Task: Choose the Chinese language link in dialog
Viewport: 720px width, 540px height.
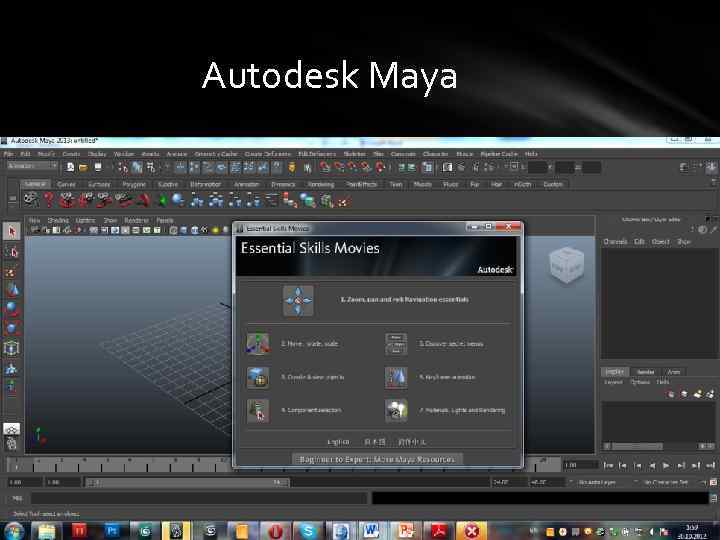Action: click(x=412, y=442)
